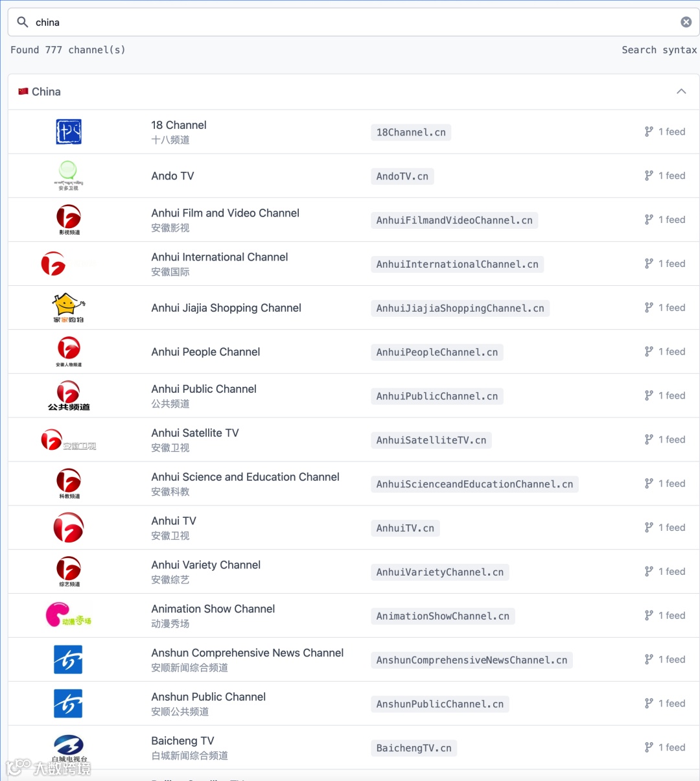700x781 pixels.
Task: Click the AnhuiScienceandEducationChannel.cn ID tag
Action: 475,484
